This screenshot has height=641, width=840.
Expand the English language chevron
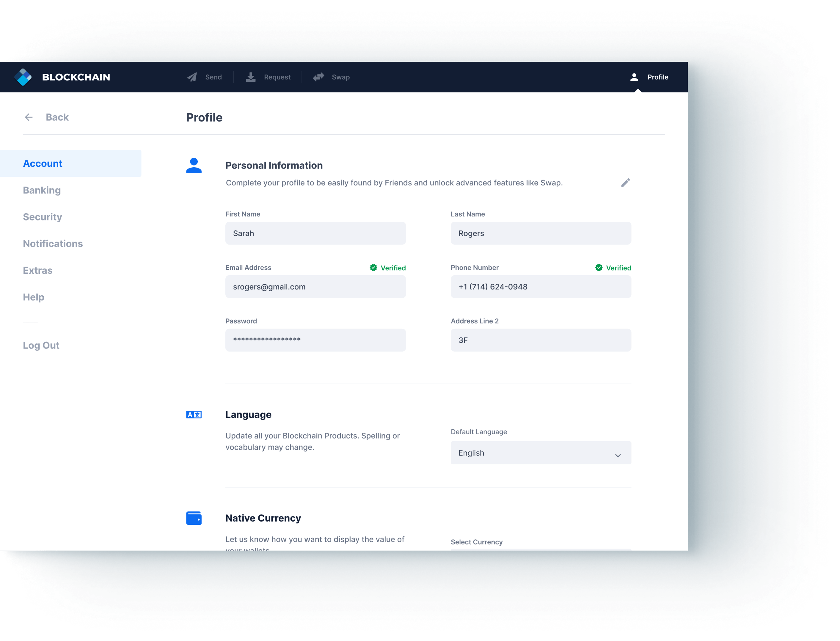click(618, 456)
